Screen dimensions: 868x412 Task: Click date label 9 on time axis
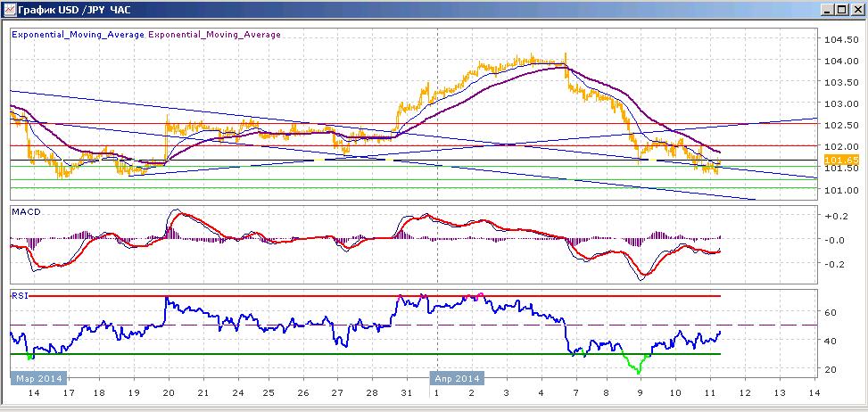point(641,393)
